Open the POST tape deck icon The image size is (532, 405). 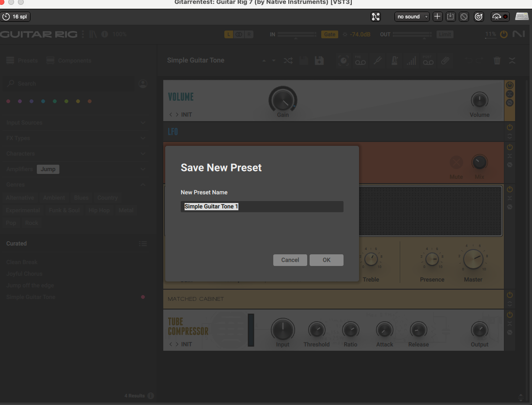428,61
